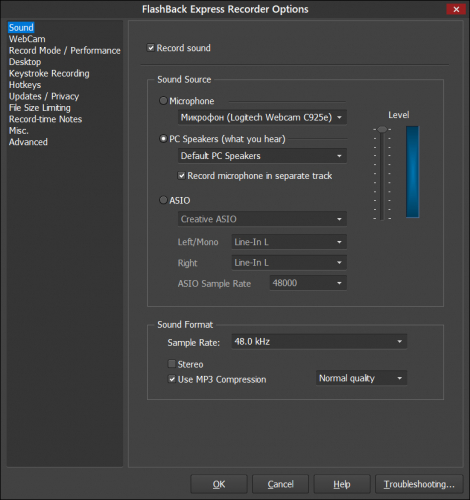The image size is (470, 500).
Task: Uncheck Record microphone in separate track
Action: [x=181, y=176]
